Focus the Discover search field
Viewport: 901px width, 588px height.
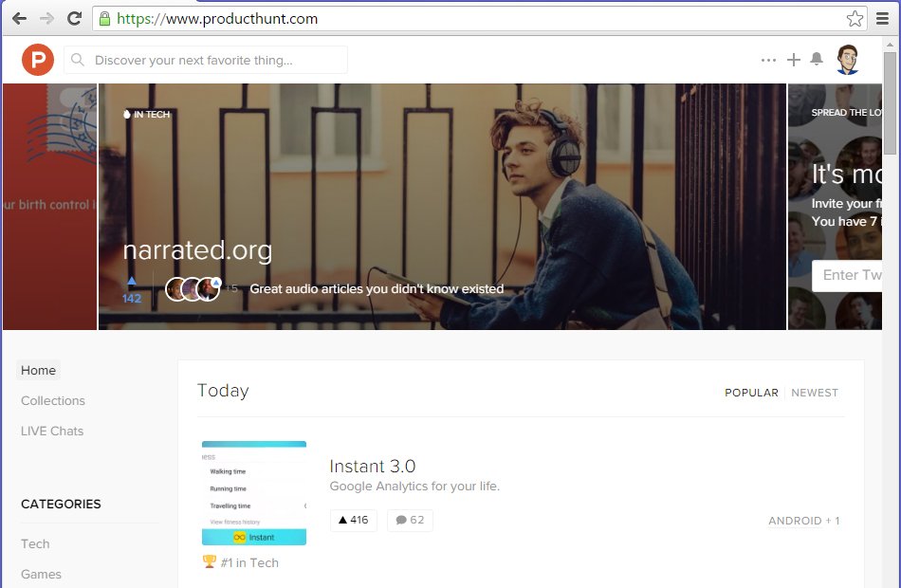pyautogui.click(x=206, y=60)
